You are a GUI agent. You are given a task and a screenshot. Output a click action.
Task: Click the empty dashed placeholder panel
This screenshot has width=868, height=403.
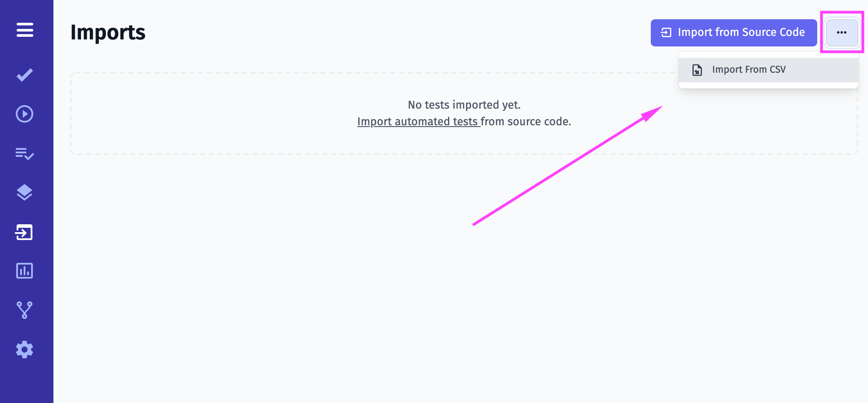click(x=464, y=113)
